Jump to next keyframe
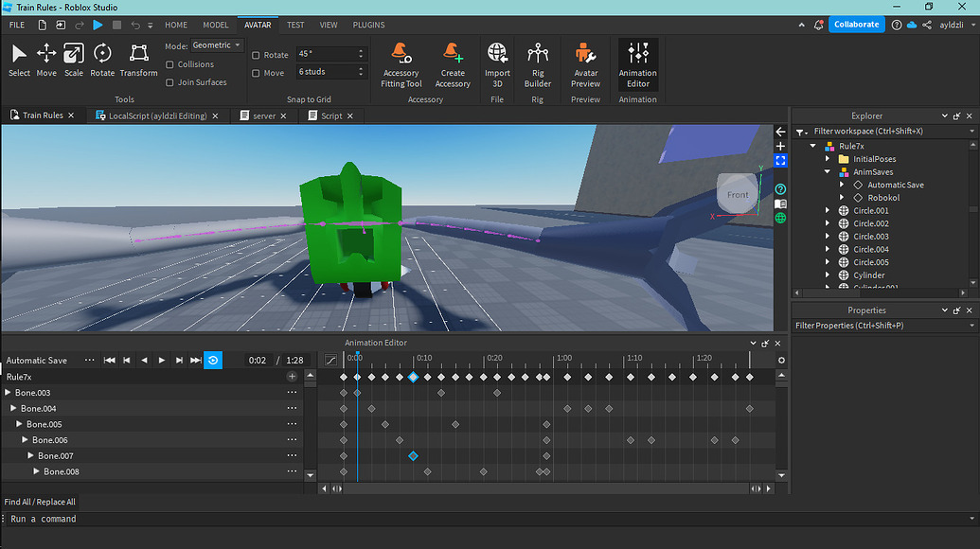 (179, 361)
